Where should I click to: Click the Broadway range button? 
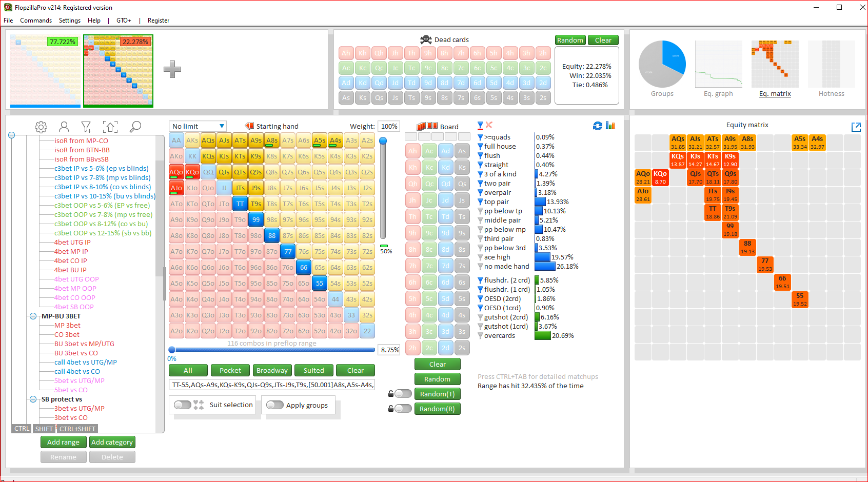272,370
